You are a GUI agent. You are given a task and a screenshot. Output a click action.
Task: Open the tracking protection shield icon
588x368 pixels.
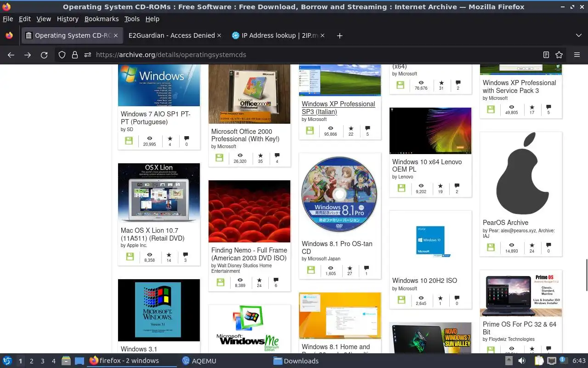click(62, 55)
